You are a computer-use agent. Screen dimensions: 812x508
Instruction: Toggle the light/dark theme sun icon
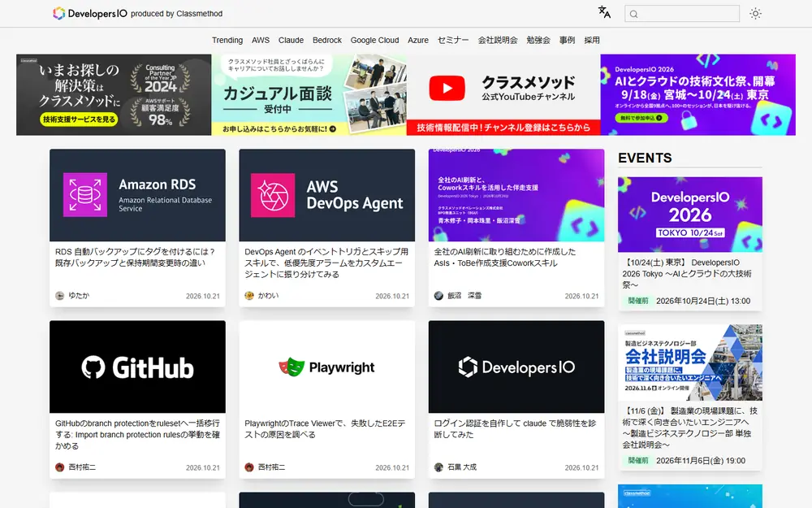[755, 14]
